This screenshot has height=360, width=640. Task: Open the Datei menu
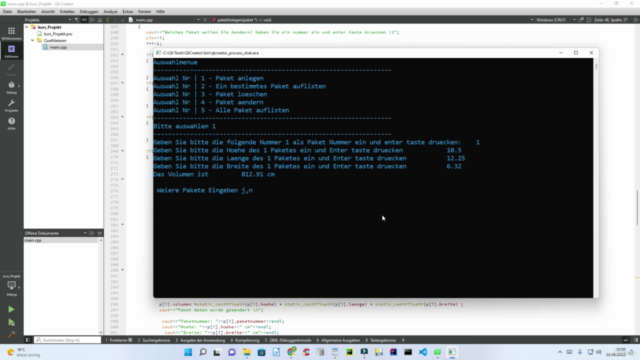tap(7, 12)
